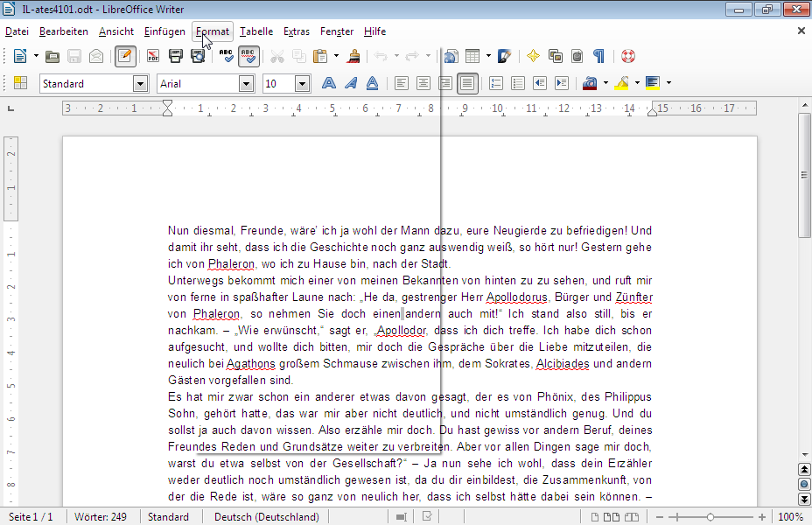Open the paragraph style dropdown showing Standard
This screenshot has height=525, width=812.
point(140,83)
